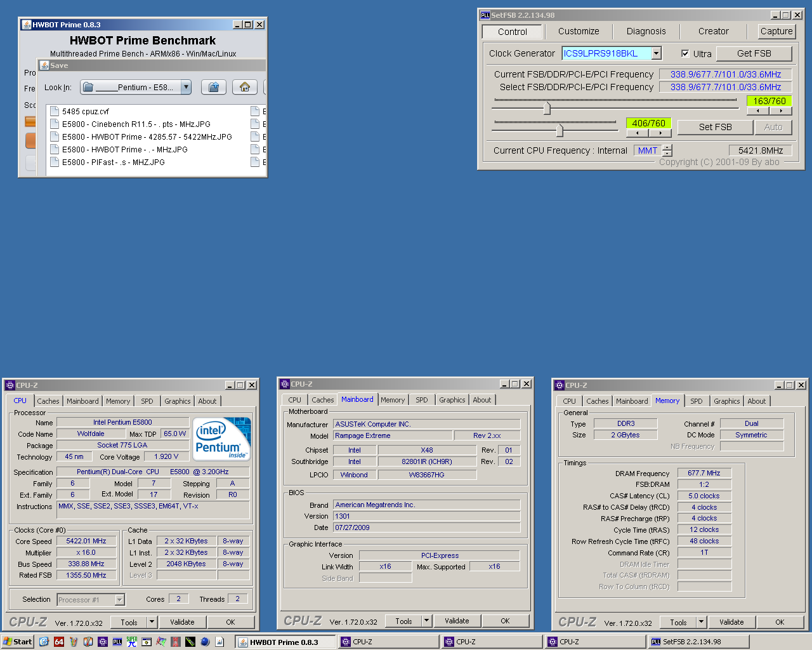The height and width of the screenshot is (650, 812).
Task: Launch the Java document icon in quick launch
Action: pos(219,642)
